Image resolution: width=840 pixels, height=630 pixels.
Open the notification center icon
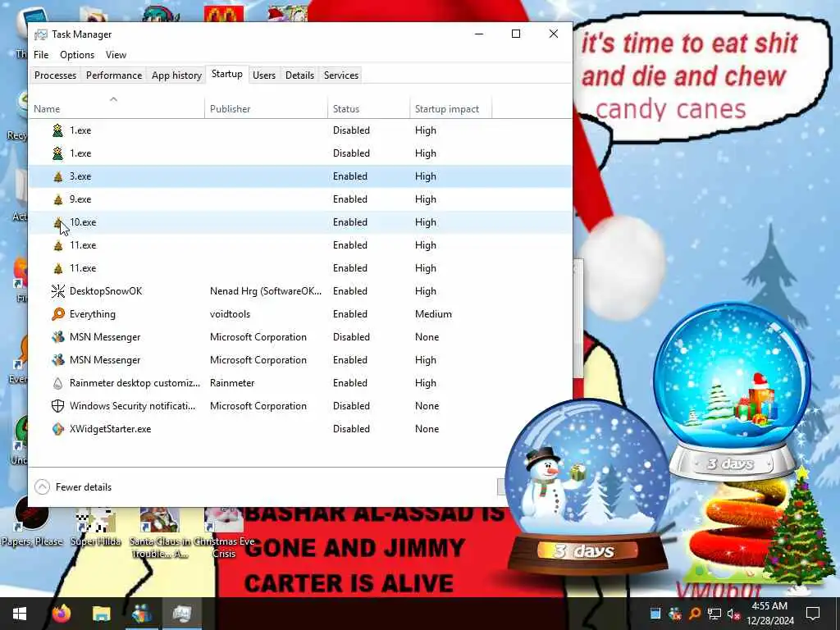(813, 614)
